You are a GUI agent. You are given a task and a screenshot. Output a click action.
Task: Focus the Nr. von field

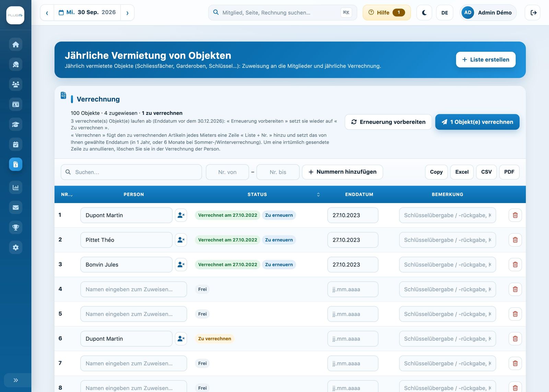pyautogui.click(x=227, y=172)
